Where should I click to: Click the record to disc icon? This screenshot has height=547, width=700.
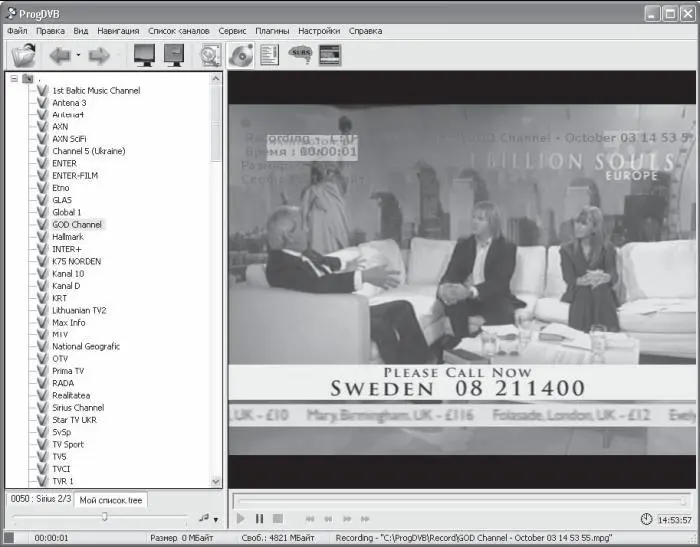tap(240, 55)
